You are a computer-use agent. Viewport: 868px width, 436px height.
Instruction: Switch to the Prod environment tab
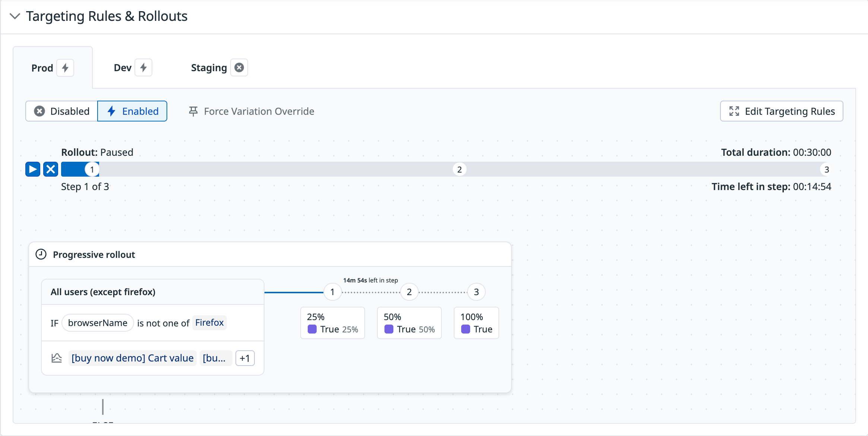[42, 67]
